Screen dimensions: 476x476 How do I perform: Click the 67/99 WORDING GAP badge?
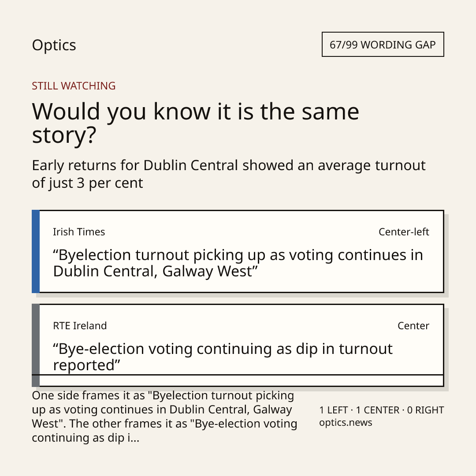383,45
